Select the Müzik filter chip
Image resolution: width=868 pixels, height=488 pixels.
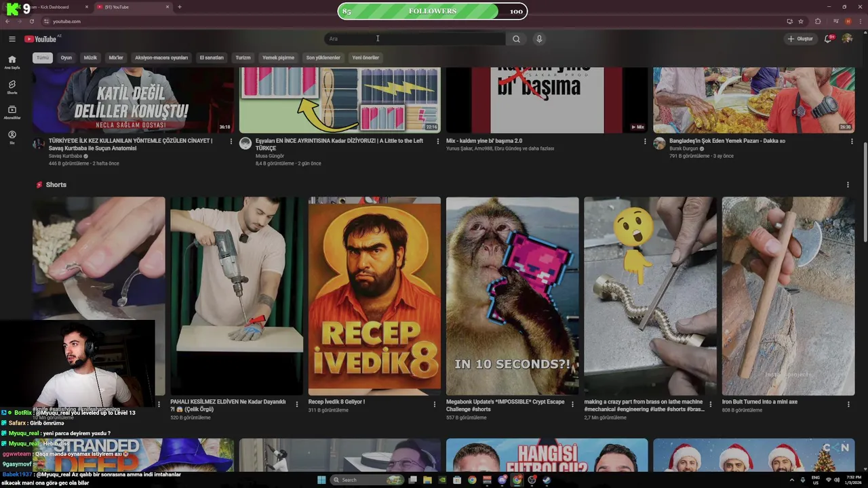click(90, 58)
